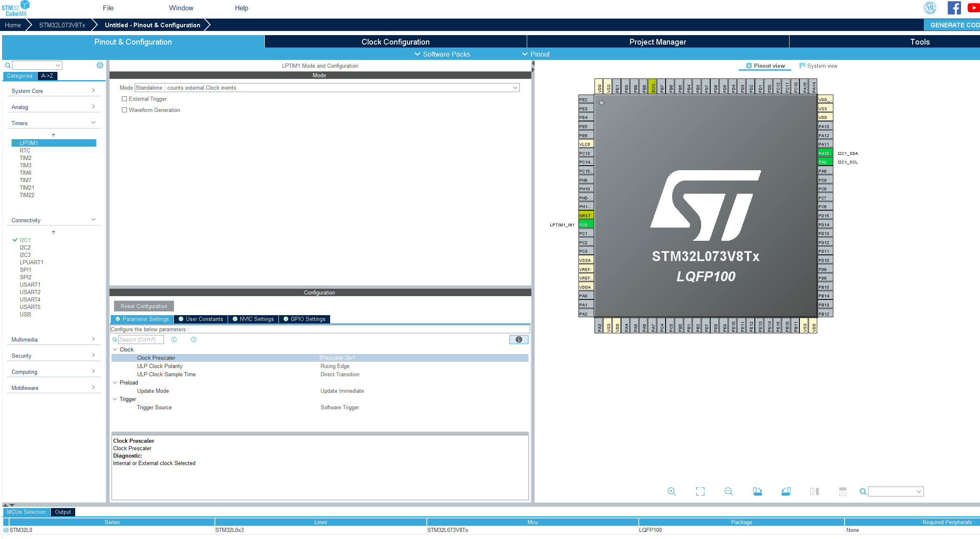This screenshot has width=980, height=539.
Task: Click the Reset Configuration button
Action: pyautogui.click(x=144, y=306)
